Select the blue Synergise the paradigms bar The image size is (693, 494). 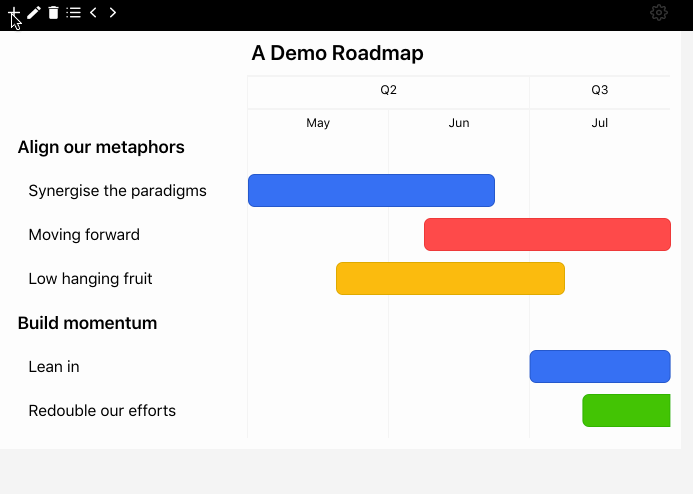click(371, 190)
